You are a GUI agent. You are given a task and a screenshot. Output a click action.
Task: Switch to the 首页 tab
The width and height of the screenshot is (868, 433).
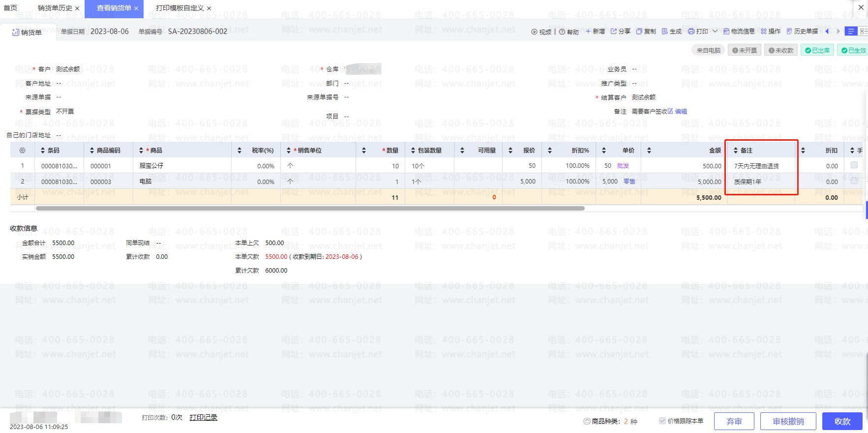tap(10, 8)
